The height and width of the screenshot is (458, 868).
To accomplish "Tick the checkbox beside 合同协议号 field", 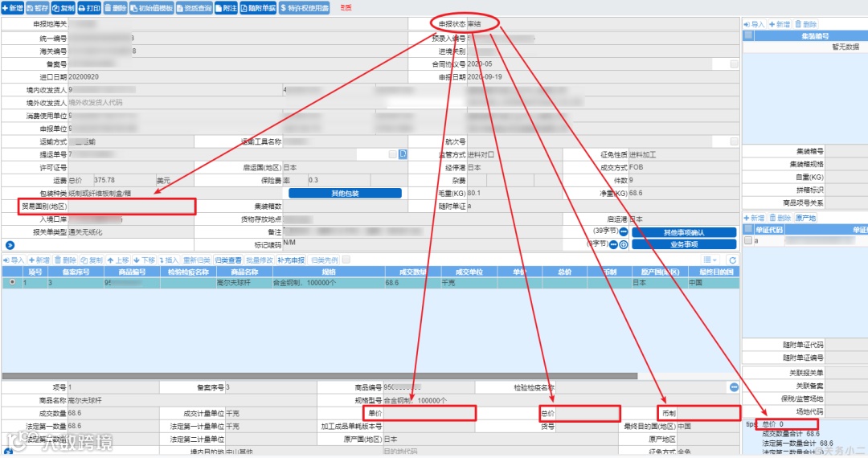I will click(x=734, y=64).
